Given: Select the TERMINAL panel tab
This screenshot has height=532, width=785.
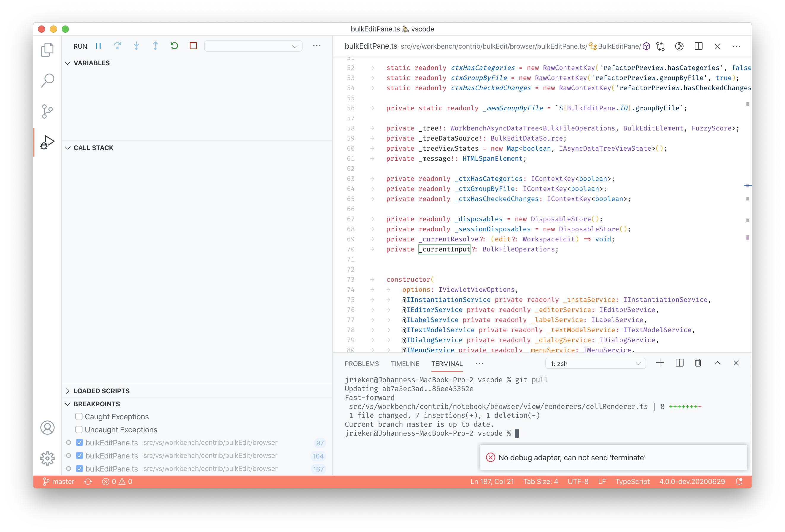Looking at the screenshot, I should pyautogui.click(x=447, y=364).
